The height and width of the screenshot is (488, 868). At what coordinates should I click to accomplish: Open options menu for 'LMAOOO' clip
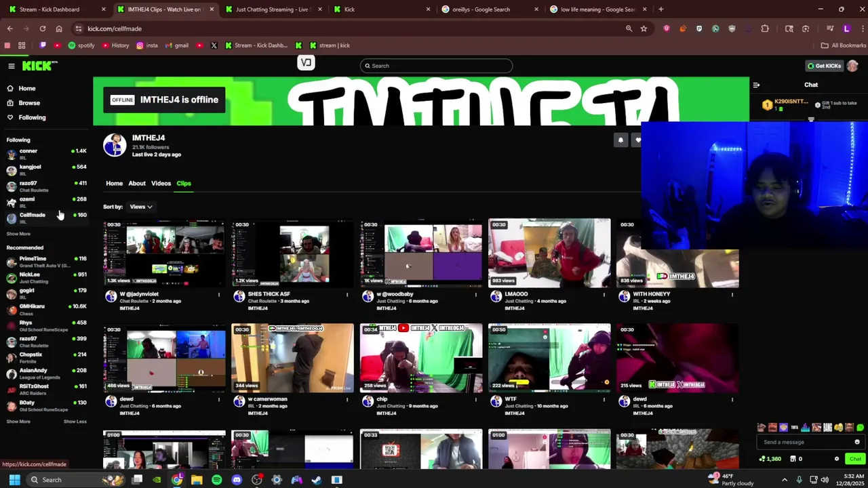(604, 295)
